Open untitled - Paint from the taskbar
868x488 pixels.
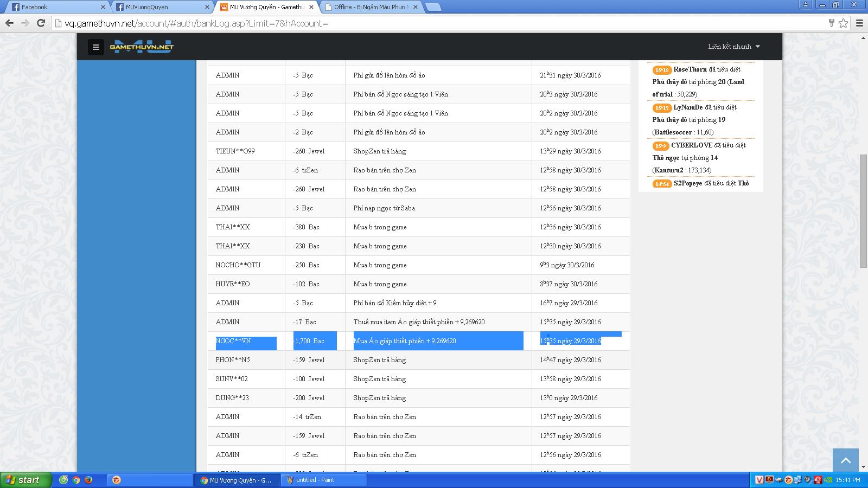pyautogui.click(x=324, y=480)
